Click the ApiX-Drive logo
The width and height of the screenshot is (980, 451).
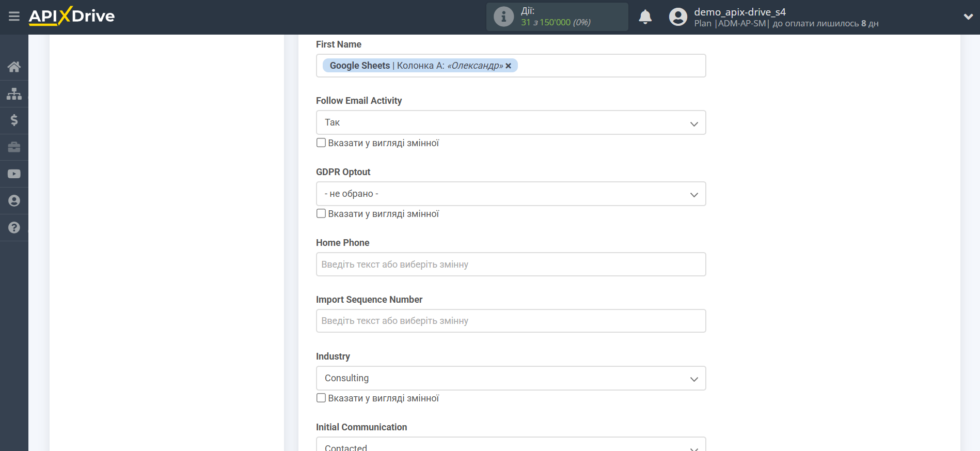(x=72, y=16)
